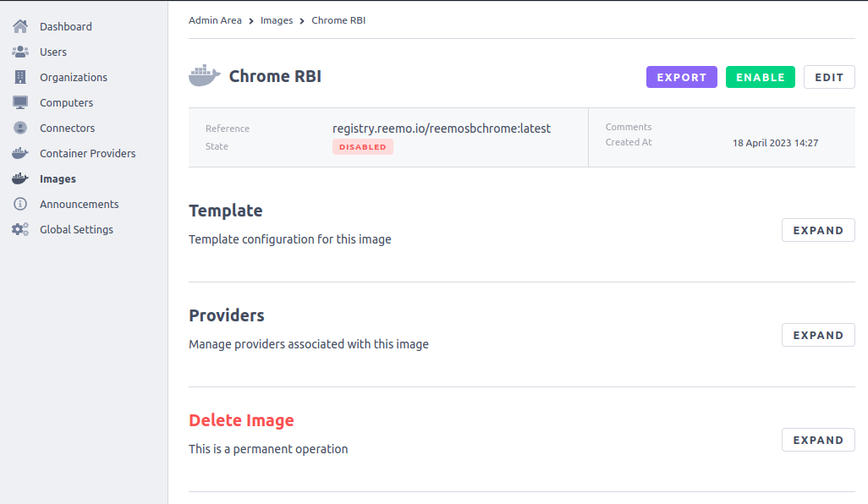
Task: Expand the Providers section
Action: click(818, 335)
